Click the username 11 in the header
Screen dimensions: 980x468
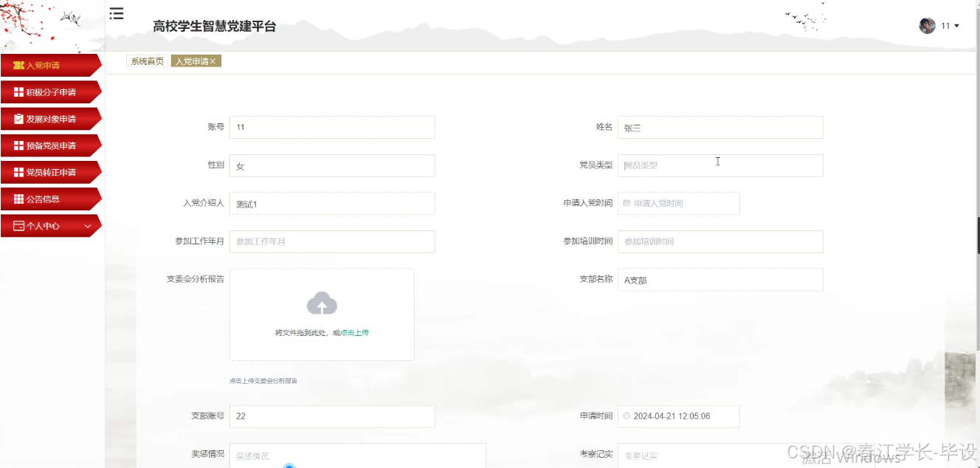(x=945, y=26)
